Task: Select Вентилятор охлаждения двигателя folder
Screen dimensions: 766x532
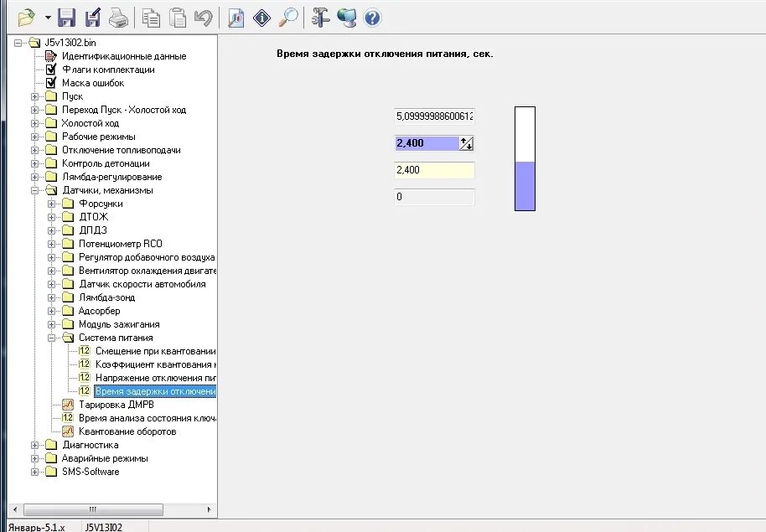Action: point(147,271)
